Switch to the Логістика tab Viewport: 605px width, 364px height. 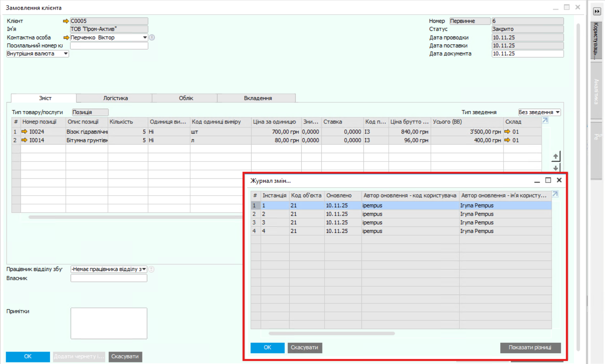[116, 98]
